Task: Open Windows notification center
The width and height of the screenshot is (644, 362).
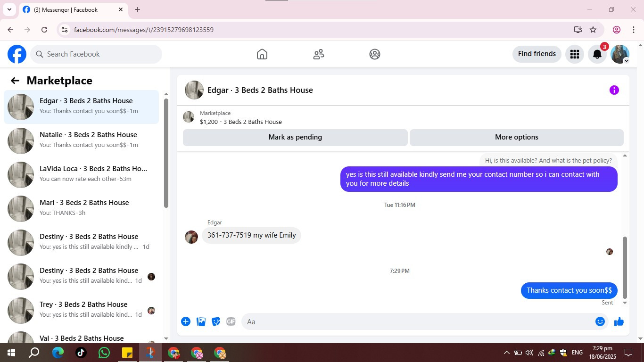Action: point(628,353)
